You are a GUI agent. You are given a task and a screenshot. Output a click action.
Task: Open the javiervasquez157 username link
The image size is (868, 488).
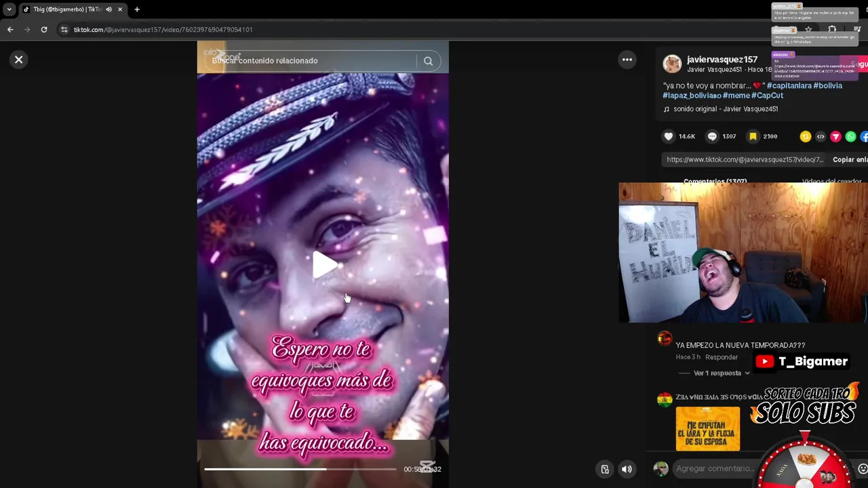coord(722,60)
